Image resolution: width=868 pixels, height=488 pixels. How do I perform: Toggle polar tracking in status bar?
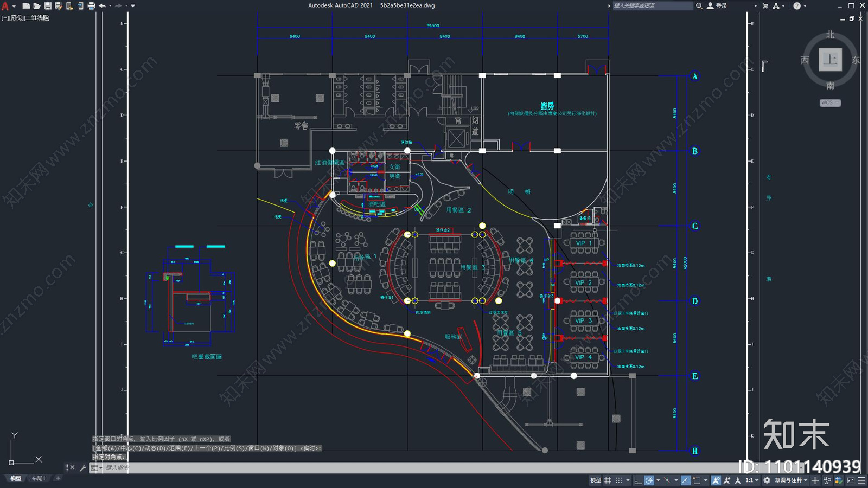coord(649,480)
